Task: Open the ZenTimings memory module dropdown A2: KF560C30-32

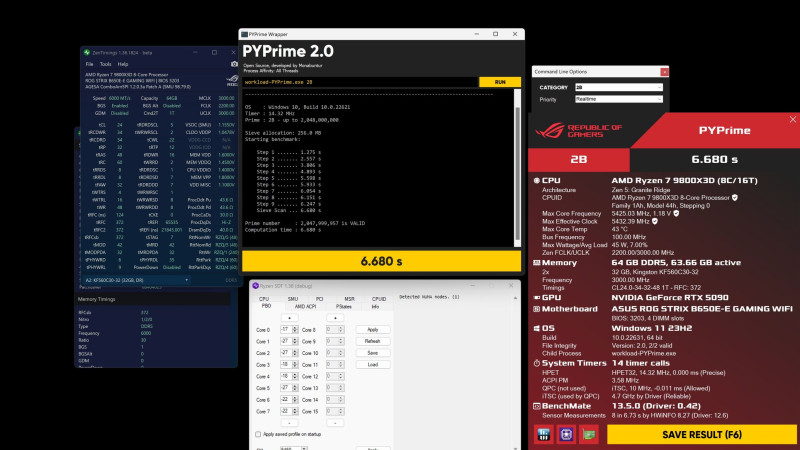Action: [137, 280]
